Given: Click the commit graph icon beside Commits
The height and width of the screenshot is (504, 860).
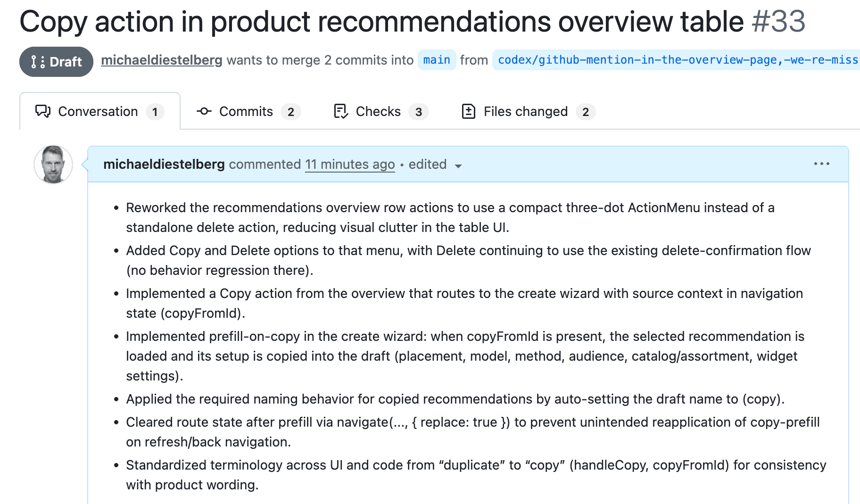Looking at the screenshot, I should click(204, 111).
